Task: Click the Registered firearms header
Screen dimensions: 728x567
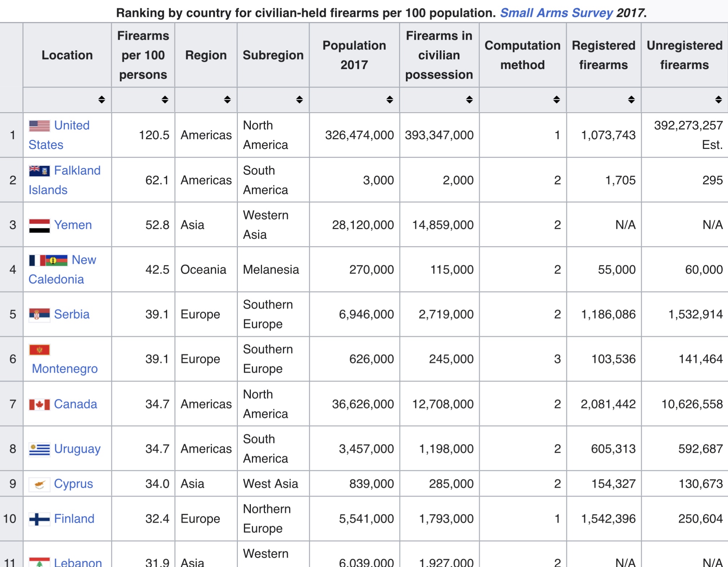Action: 604,55
